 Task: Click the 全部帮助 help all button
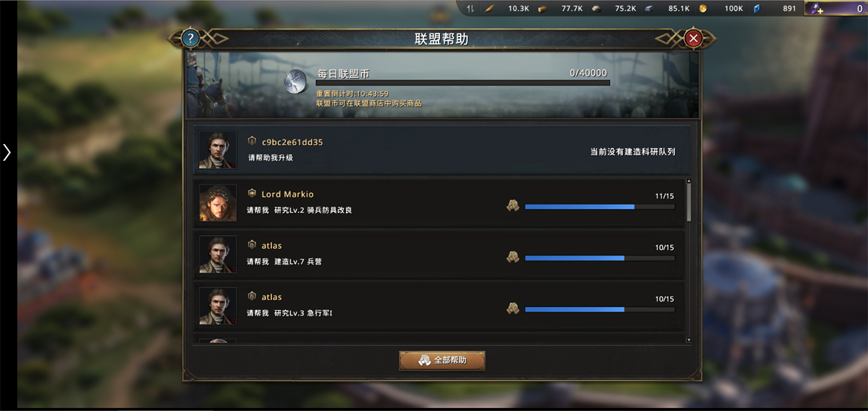click(442, 360)
